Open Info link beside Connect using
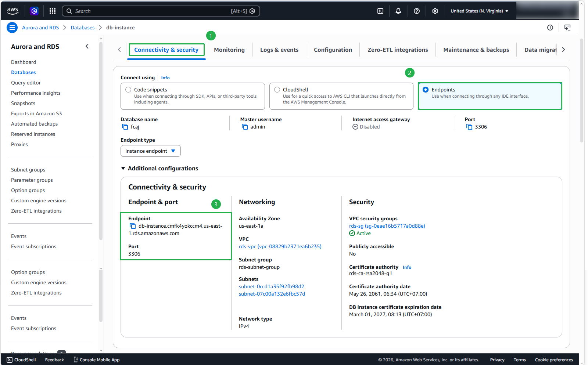 165,78
